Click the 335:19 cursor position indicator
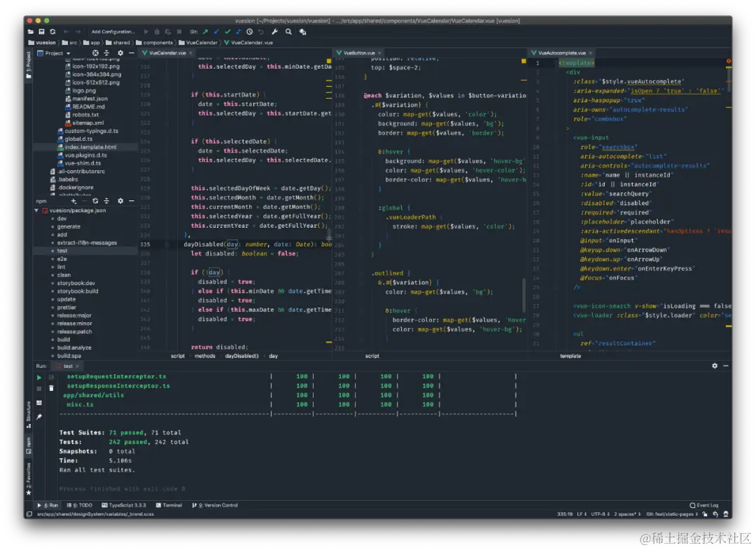Viewport: 756px width, 550px height. tap(565, 514)
